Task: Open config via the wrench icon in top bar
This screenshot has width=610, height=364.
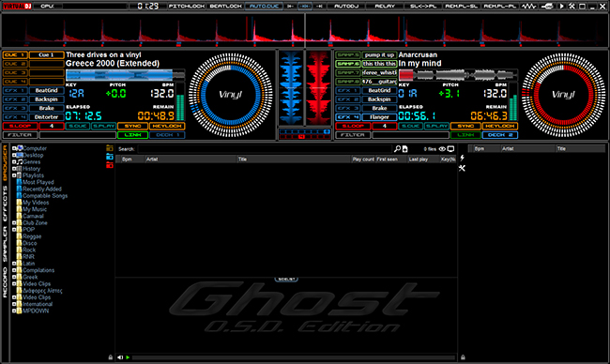Action: click(x=572, y=6)
